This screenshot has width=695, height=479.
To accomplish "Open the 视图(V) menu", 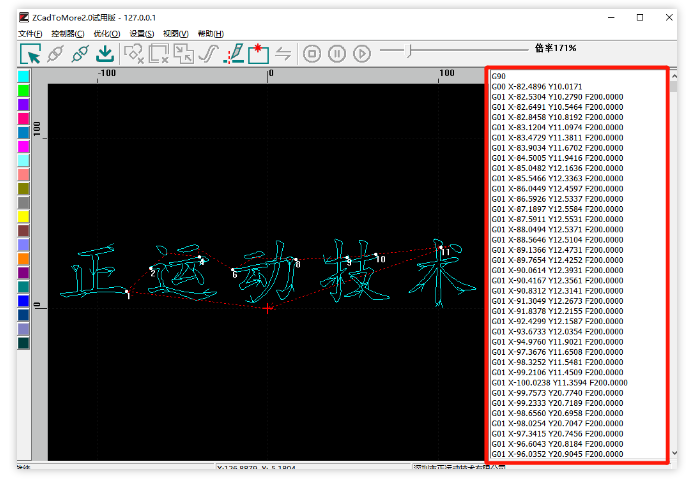I will coord(176,34).
